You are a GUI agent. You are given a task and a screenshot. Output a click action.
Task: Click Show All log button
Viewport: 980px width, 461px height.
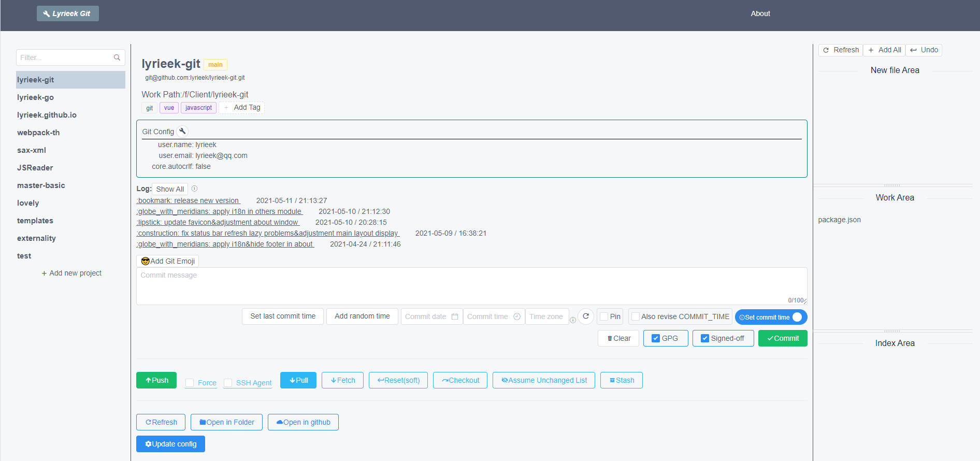170,189
